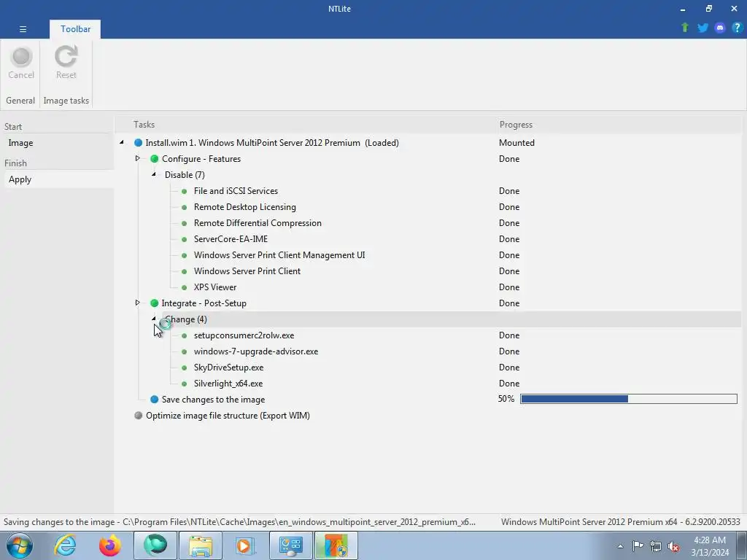
Task: Launch Firefox from taskbar
Action: click(109, 545)
